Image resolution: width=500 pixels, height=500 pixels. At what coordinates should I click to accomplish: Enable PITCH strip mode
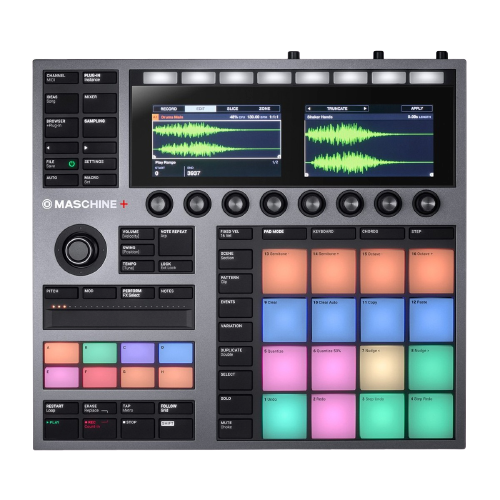click(61, 293)
